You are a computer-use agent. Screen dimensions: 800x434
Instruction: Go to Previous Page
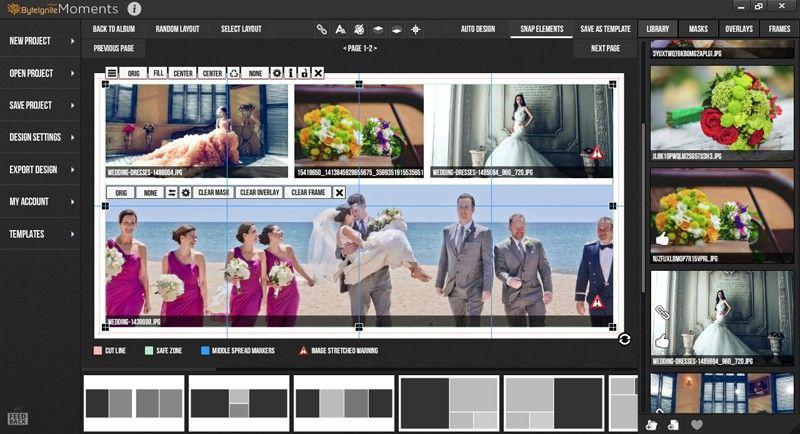tap(113, 48)
